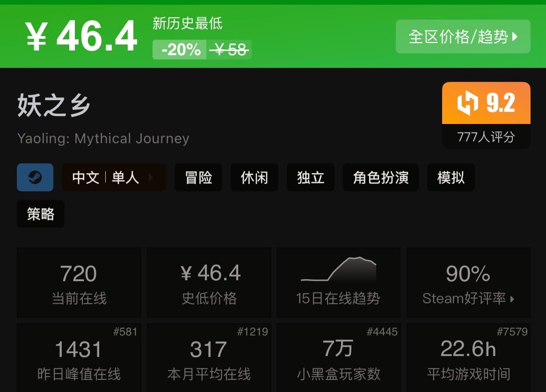Select the 角色扮演 genre tag
This screenshot has height=392, width=546.
381,177
